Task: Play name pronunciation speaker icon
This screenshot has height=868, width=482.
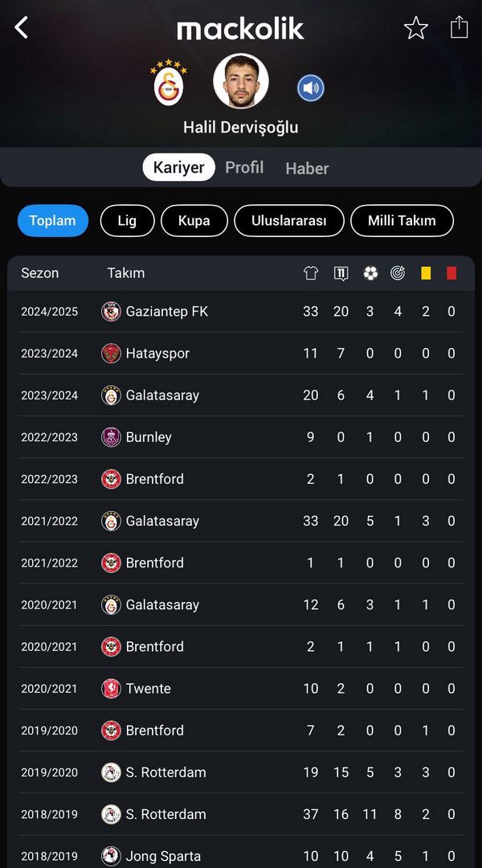Action: (x=310, y=88)
